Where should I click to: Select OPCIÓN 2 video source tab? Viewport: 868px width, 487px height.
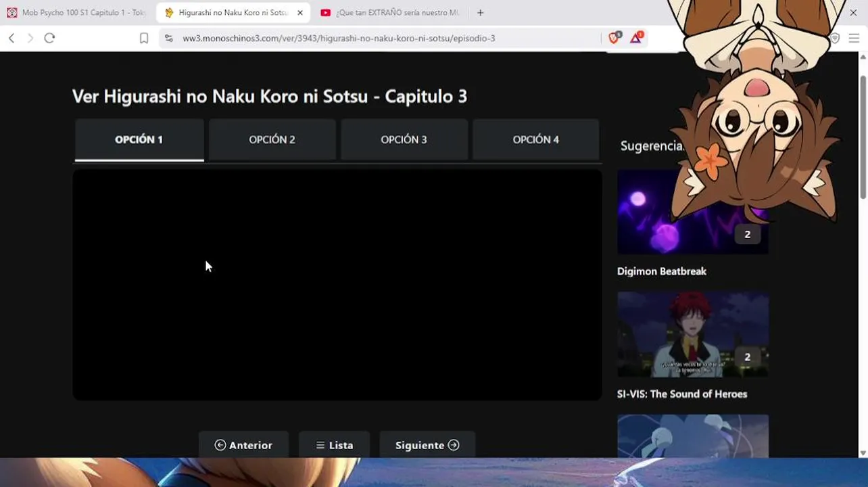[272, 139]
